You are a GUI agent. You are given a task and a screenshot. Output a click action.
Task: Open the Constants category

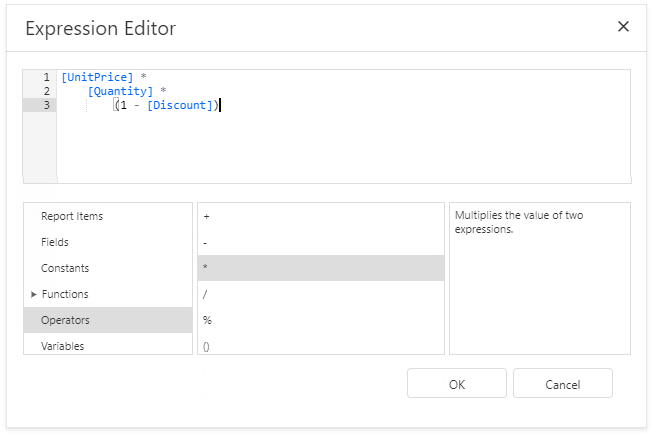click(65, 268)
